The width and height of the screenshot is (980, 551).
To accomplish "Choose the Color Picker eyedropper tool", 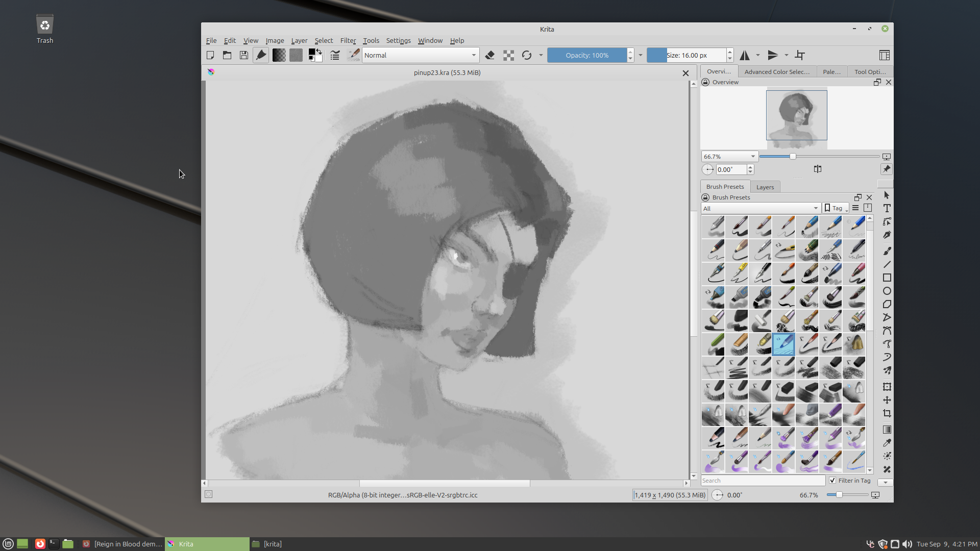I will click(887, 443).
